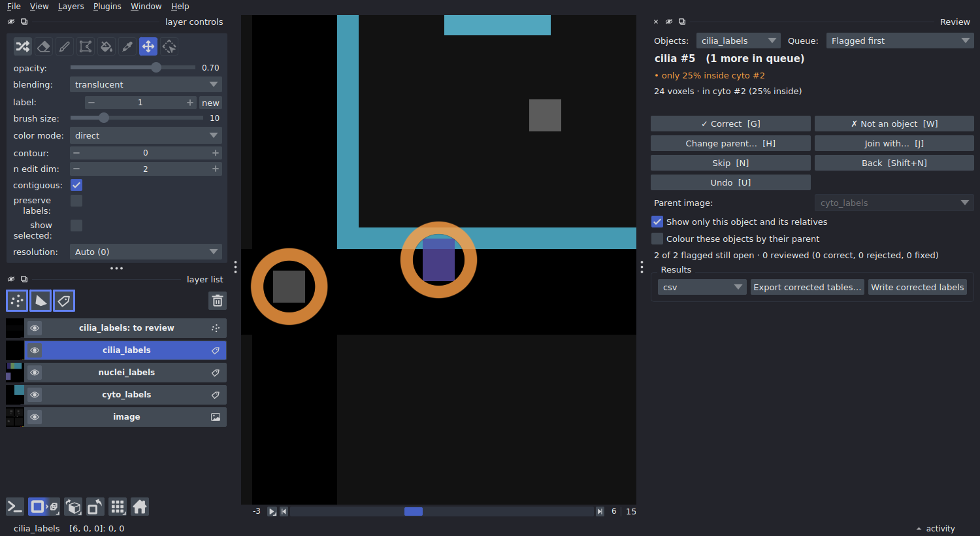Expand the resolution dropdown

[146, 252]
